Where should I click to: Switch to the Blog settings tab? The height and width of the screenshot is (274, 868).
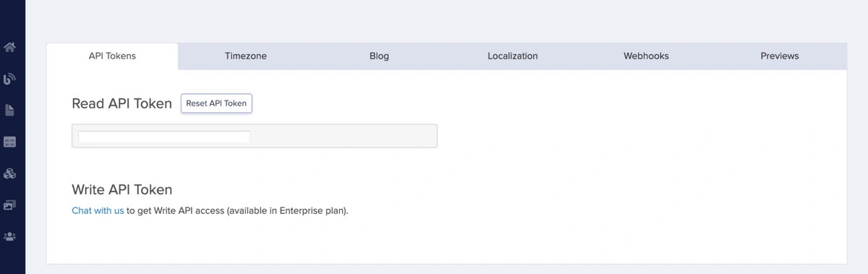(379, 56)
